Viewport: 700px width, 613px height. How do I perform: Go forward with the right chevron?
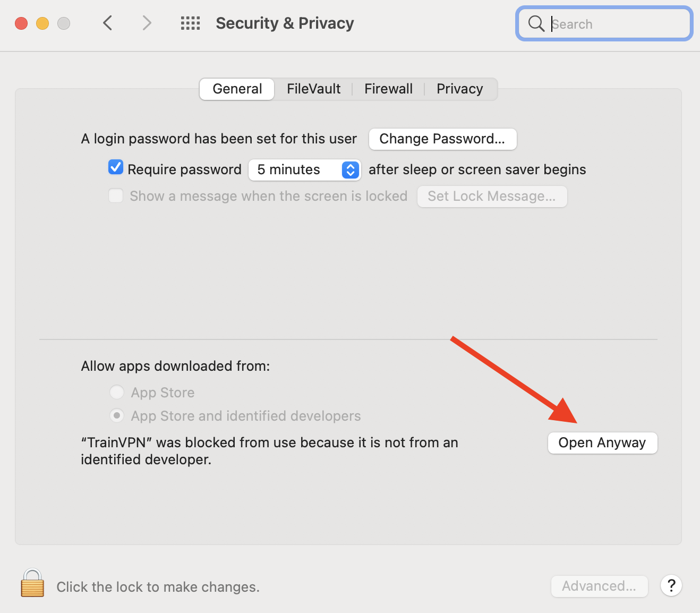[147, 23]
